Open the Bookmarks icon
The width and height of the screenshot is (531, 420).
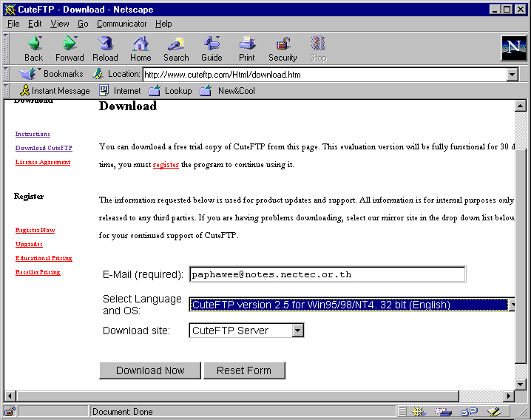[x=28, y=73]
